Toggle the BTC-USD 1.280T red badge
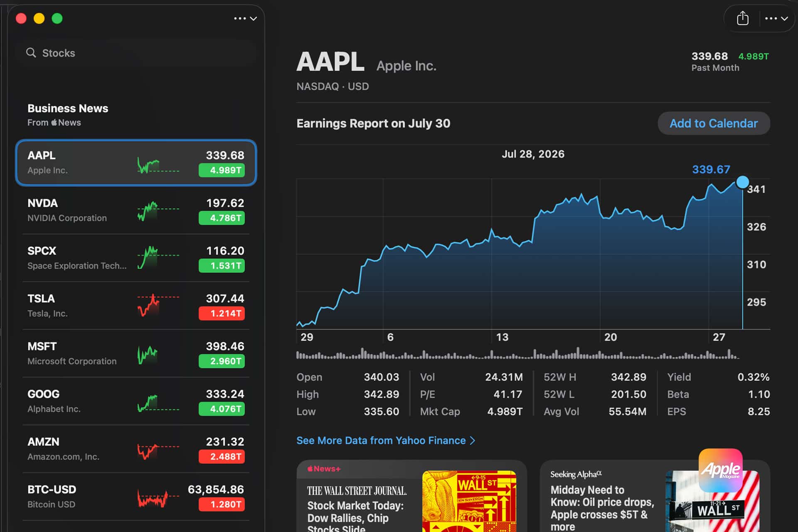 [x=222, y=504]
